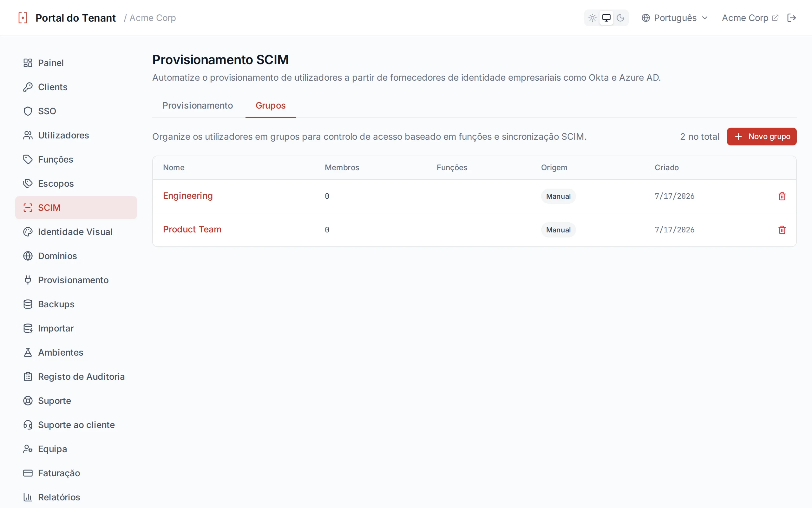812x508 pixels.
Task: Click the Identidade Visual palette icon
Action: click(28, 232)
